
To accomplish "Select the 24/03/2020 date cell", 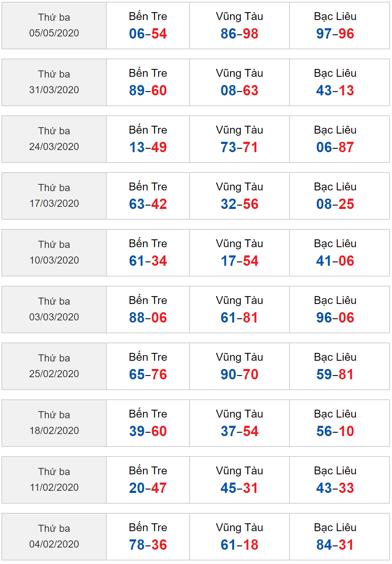I will point(54,139).
